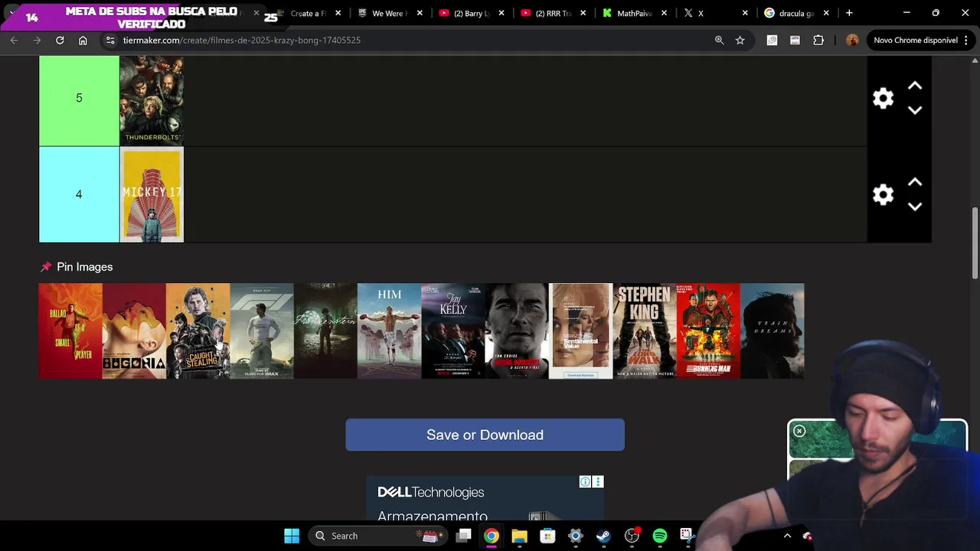Select the Caught Stealing poster
Viewport: 980px width, 551px height.
click(x=198, y=331)
